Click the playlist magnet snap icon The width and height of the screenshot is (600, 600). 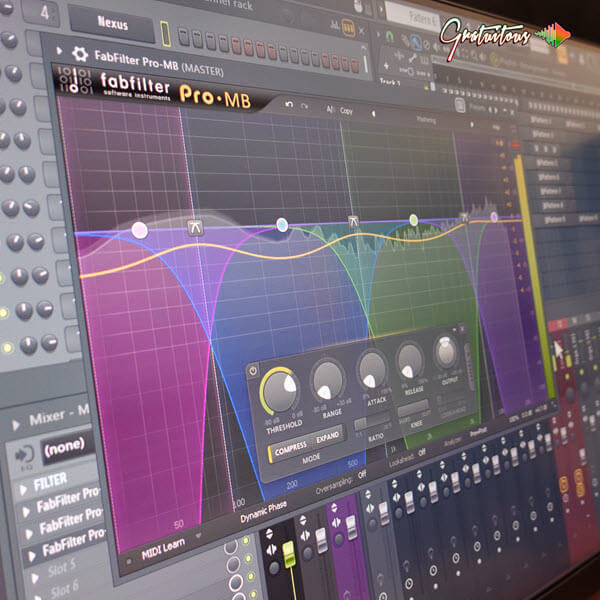(x=390, y=36)
